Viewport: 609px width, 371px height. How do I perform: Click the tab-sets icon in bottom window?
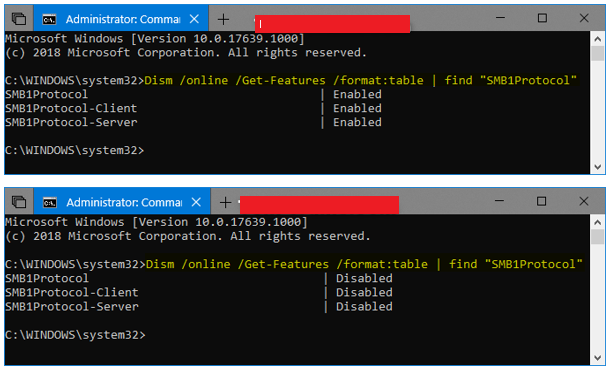[19, 202]
